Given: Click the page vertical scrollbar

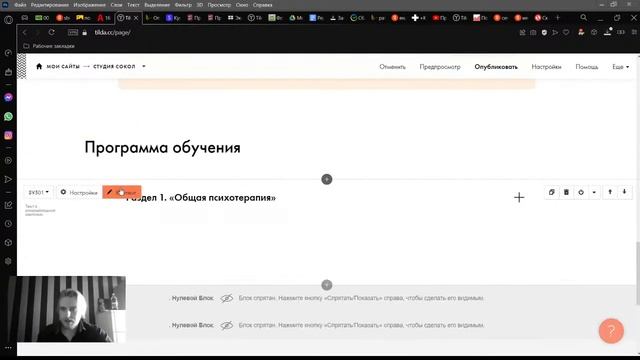Looking at the screenshot, I should click(x=638, y=273).
